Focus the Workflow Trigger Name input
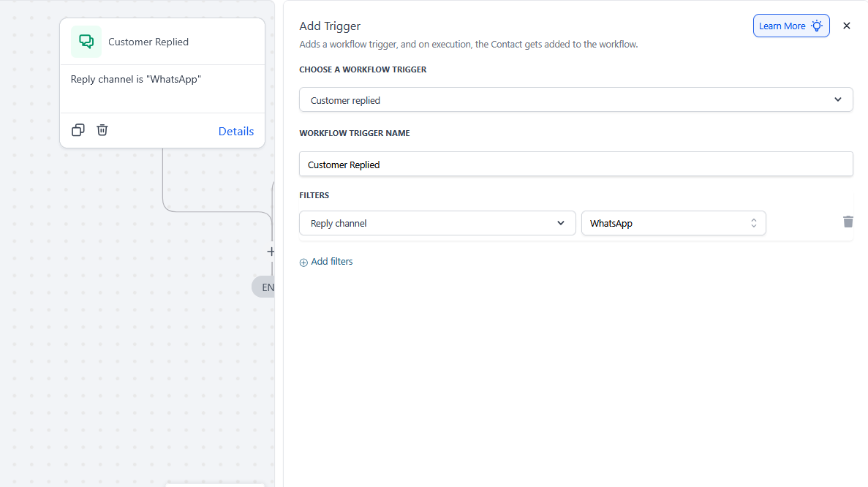Viewport: 868px width, 487px height. click(x=575, y=165)
